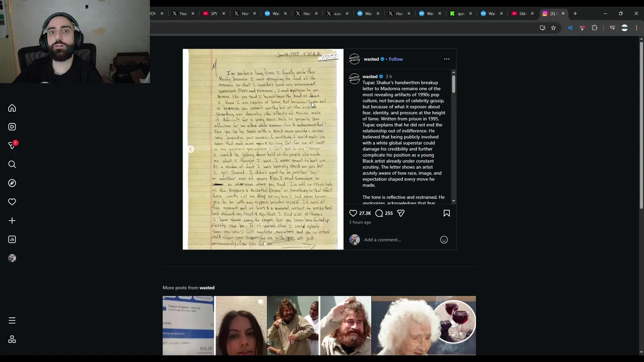Click the comment bubble icon beside 255

click(x=379, y=213)
